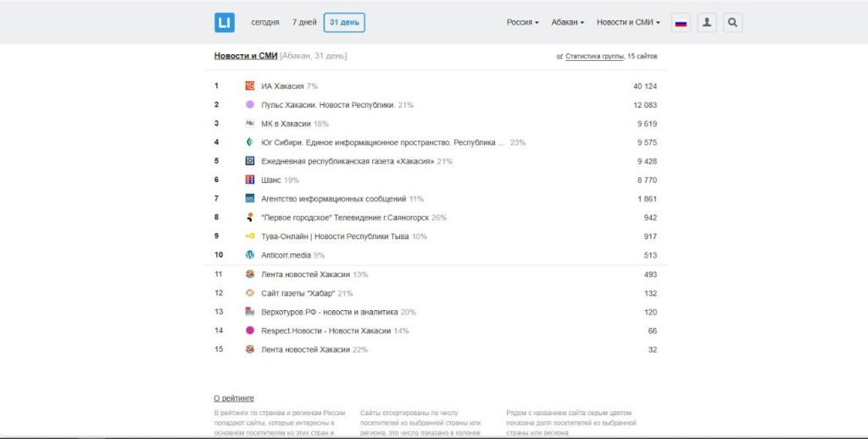Open the Новости и СМИ heading link
Screen dimensions: 868x439
tap(246, 56)
